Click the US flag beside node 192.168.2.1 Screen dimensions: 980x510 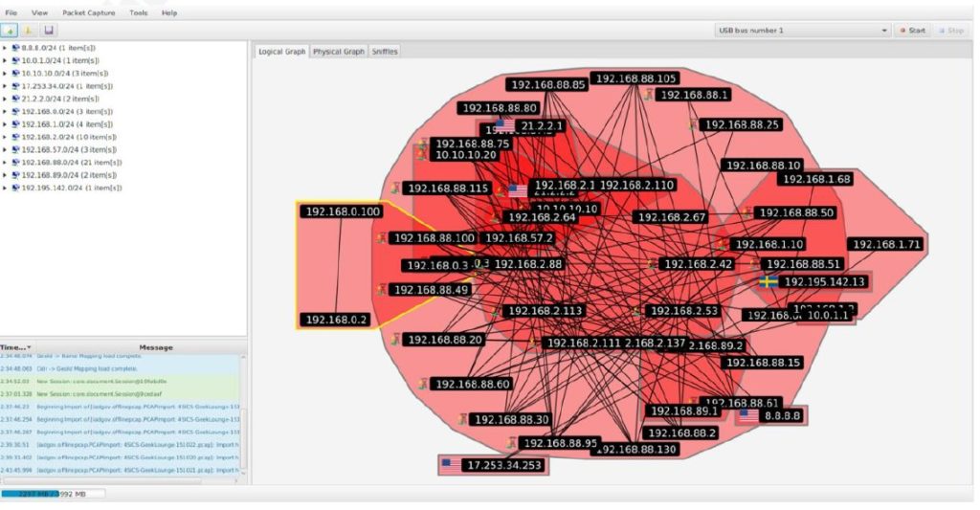click(518, 191)
